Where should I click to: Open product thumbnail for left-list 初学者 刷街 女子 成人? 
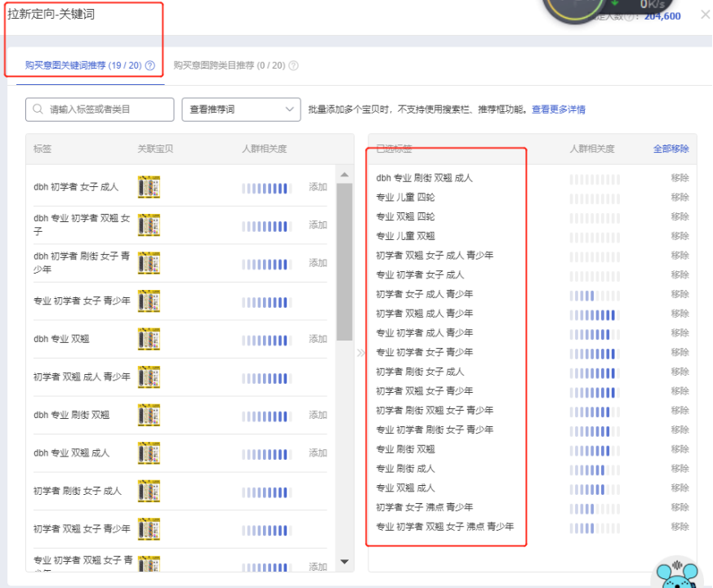tap(149, 491)
